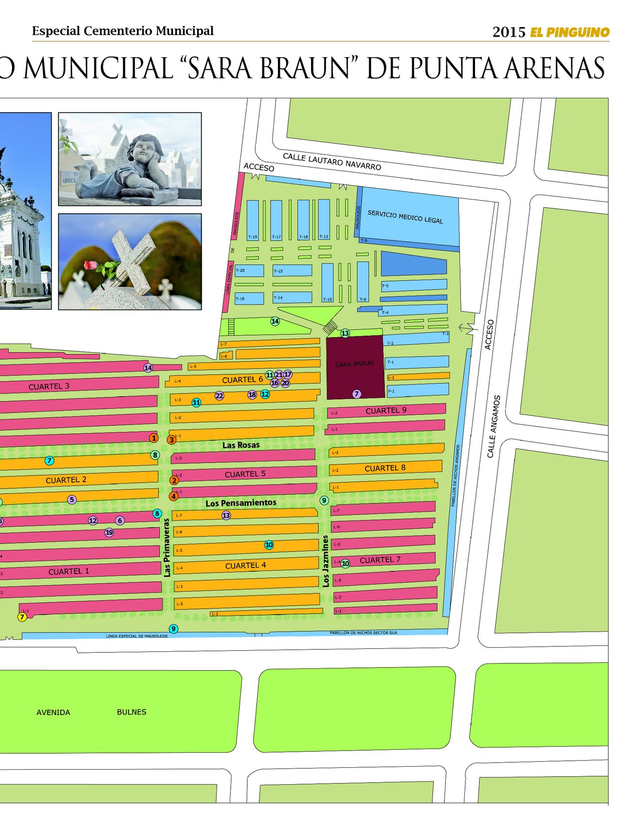Select cyan marker 10 in Cuartel 4
This screenshot has width=642, height=840.
[x=269, y=545]
